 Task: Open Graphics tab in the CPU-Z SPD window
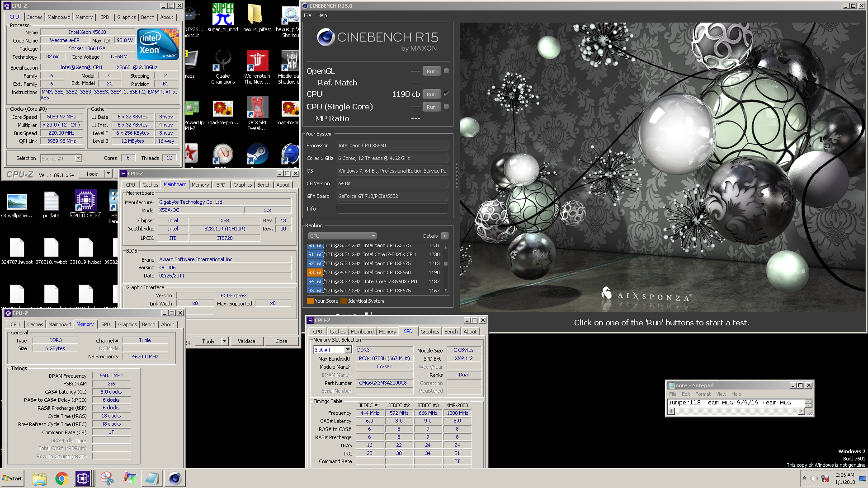coord(430,332)
